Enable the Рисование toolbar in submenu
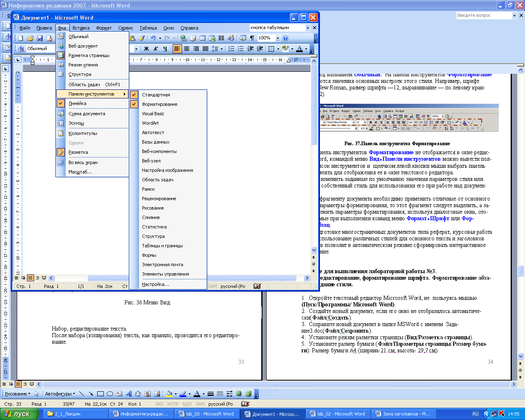Image resolution: width=525 pixels, height=420 pixels. [168, 208]
